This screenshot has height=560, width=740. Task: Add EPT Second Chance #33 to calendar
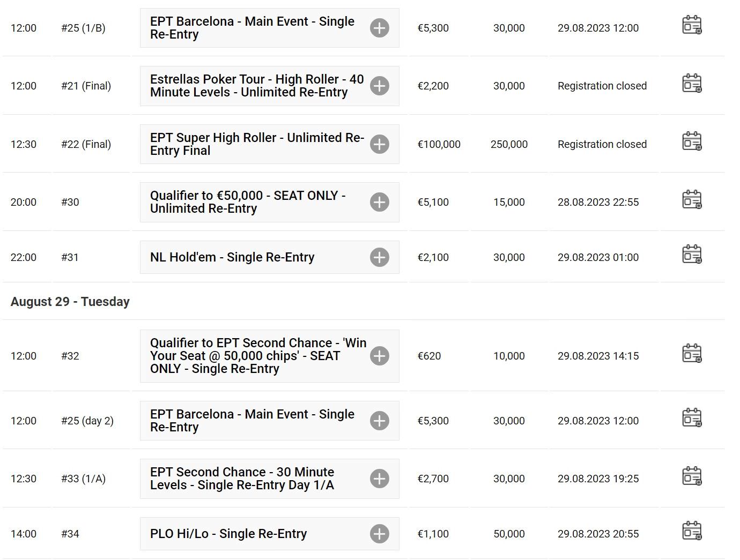tap(692, 476)
